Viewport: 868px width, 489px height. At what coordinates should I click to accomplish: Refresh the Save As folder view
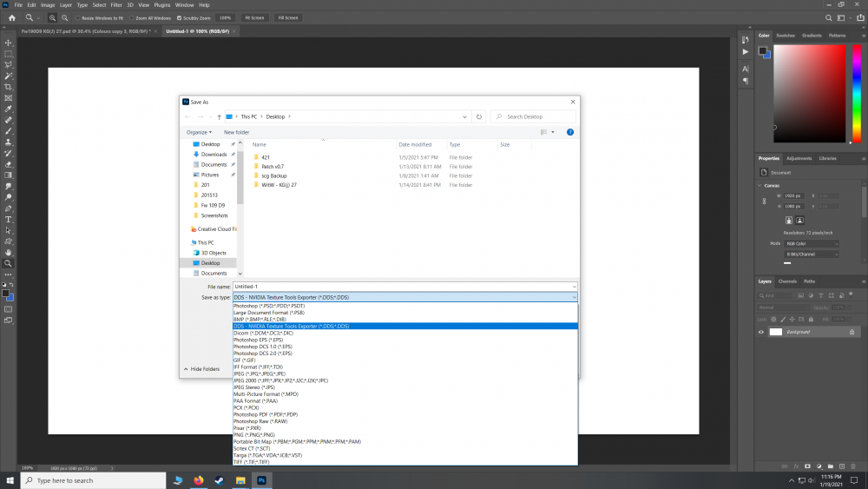pyautogui.click(x=479, y=116)
